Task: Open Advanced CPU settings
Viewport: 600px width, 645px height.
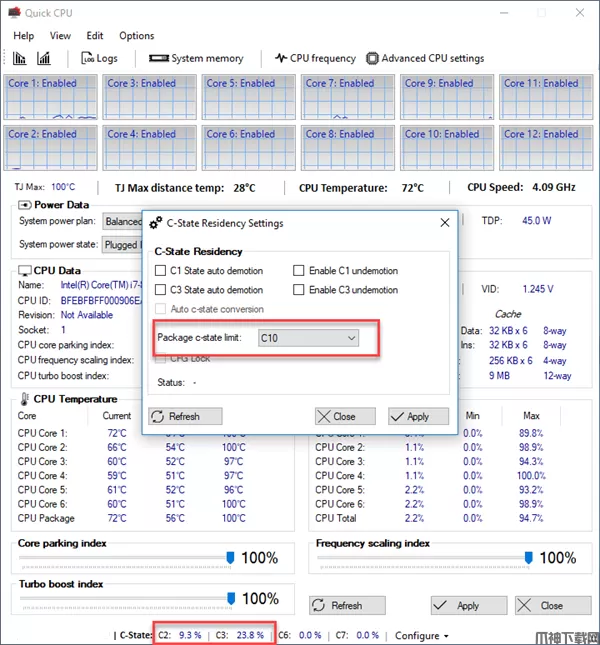Action: pos(425,59)
